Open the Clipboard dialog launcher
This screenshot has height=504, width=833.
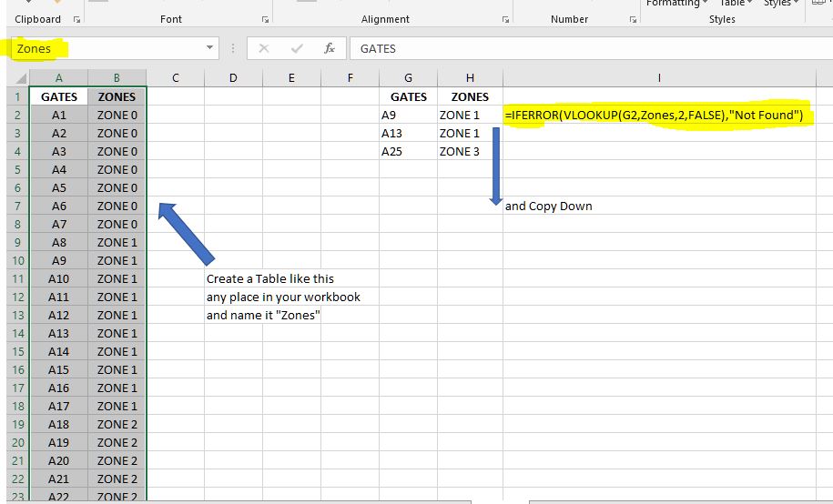77,20
